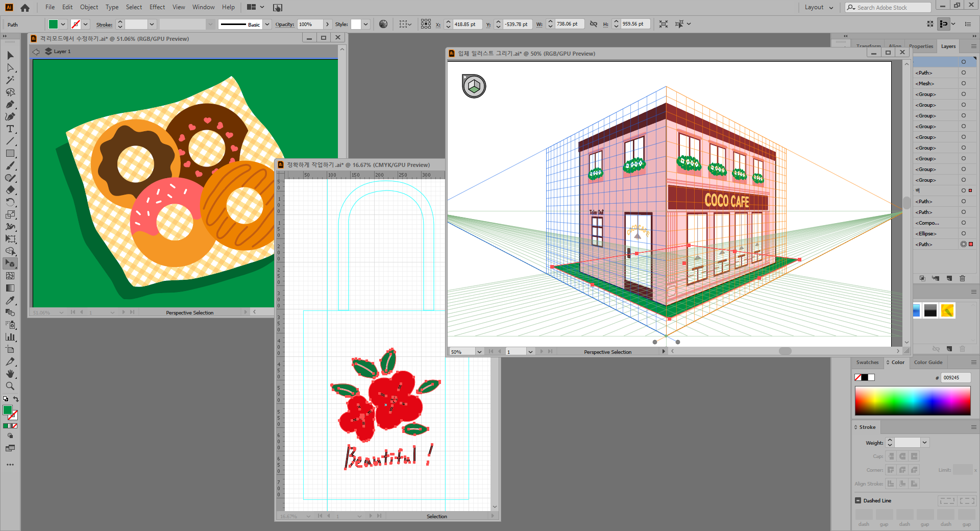Select the Artboard tool

click(x=10, y=349)
